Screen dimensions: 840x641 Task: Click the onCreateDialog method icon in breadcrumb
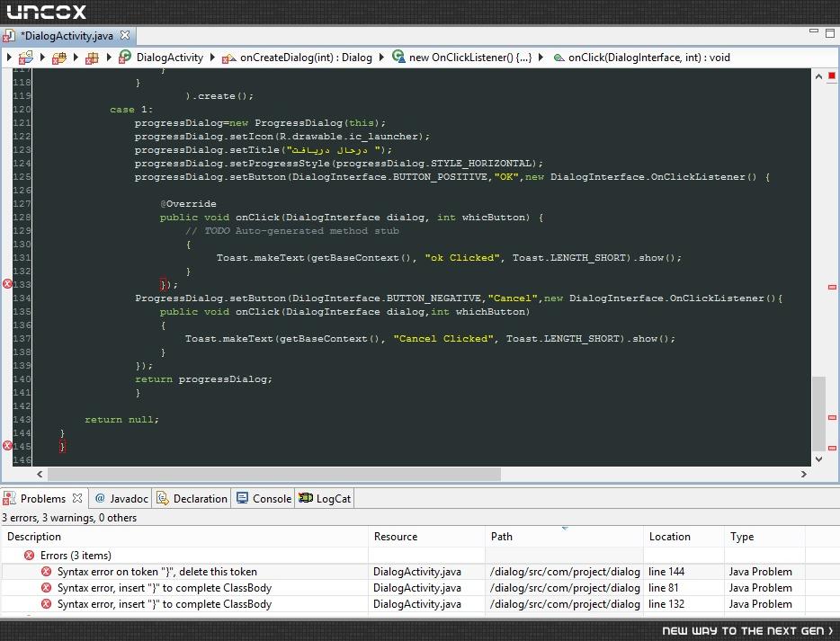pos(229,58)
